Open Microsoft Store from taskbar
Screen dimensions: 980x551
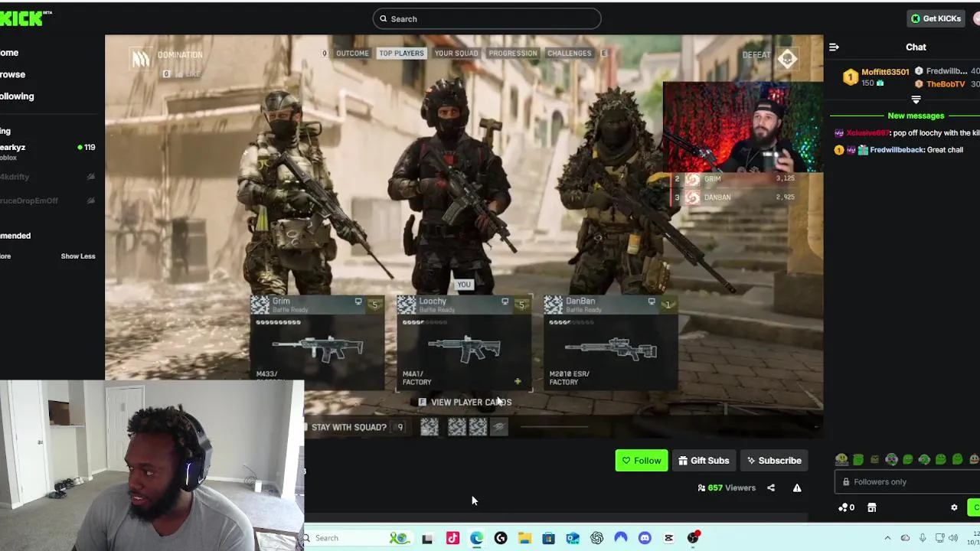tap(548, 539)
